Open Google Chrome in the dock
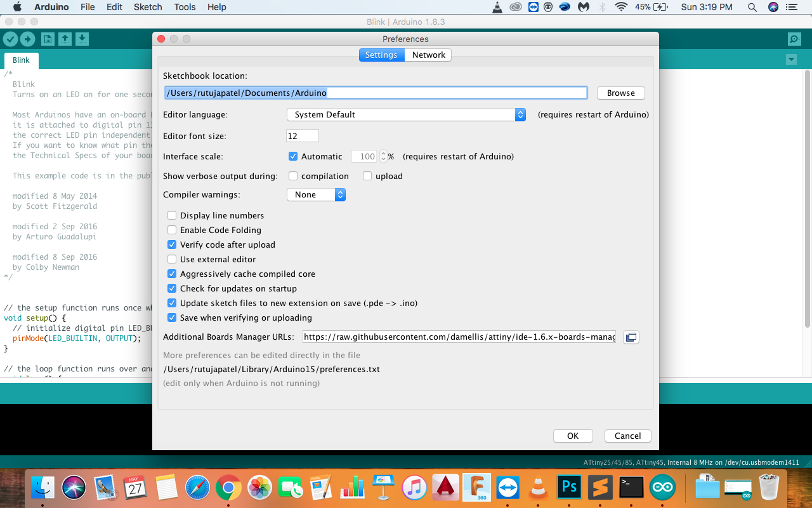 click(x=228, y=488)
